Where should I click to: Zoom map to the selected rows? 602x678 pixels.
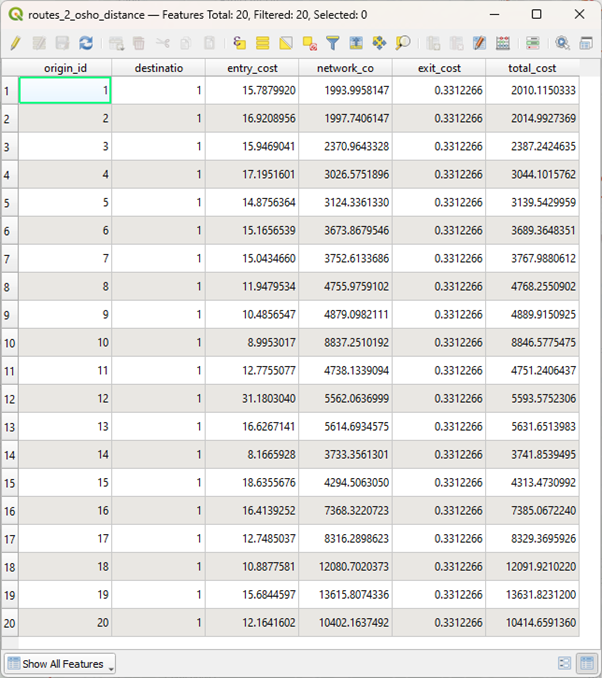tap(403, 43)
